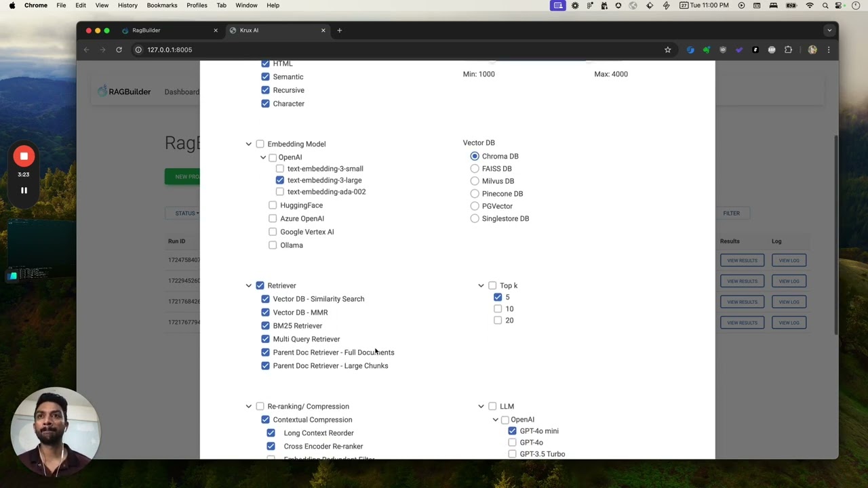
Task: Select Pinecone DB as vector database
Action: [x=475, y=194]
